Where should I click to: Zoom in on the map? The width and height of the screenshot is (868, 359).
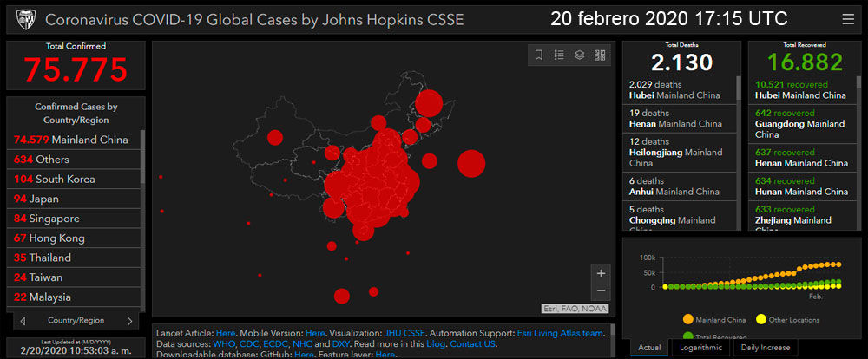click(602, 273)
